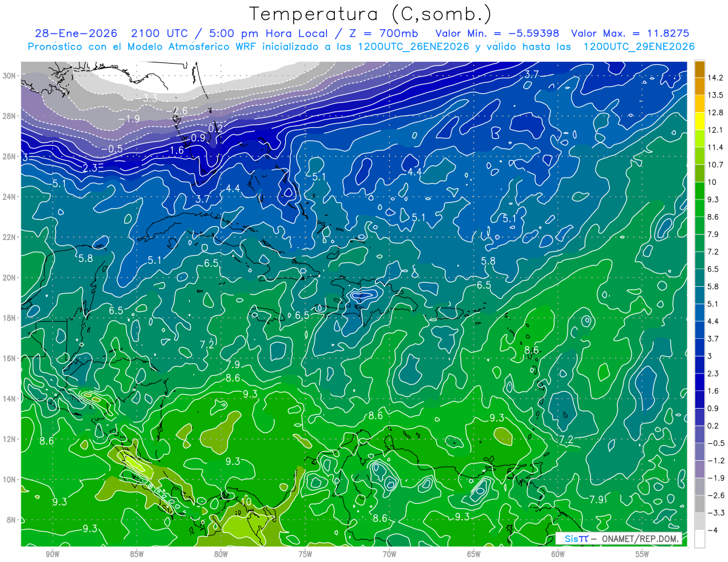Click the white swatch below -4 on the scale

(x=699, y=538)
